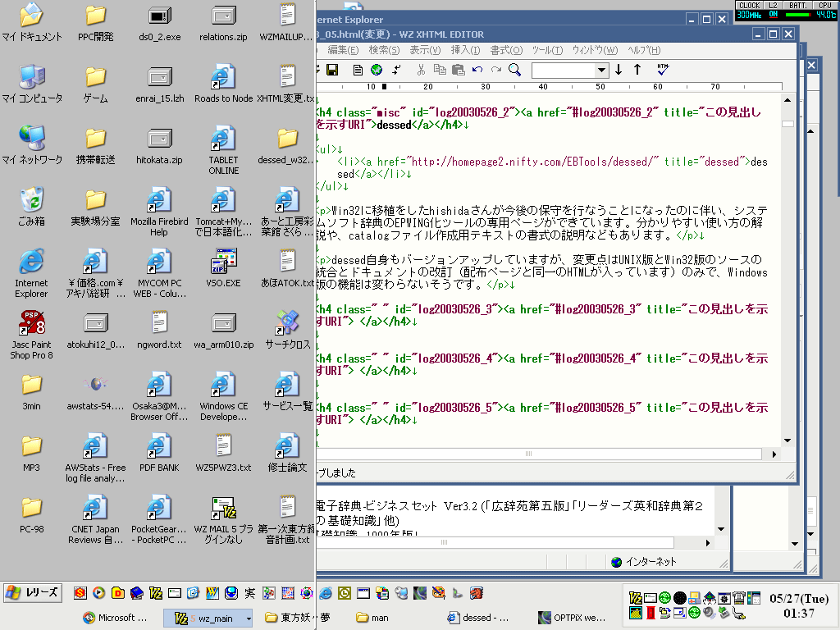Select the Internet Explorer desktop icon
Screen dimensions: 840x630
coord(32,273)
